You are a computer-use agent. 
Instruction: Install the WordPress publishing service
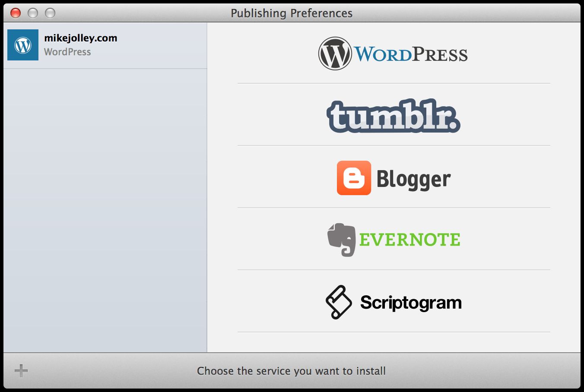[x=393, y=53]
